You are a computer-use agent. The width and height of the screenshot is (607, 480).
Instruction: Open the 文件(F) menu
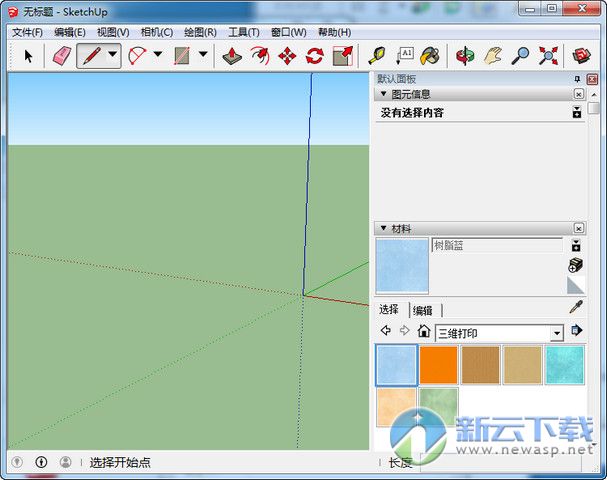point(27,32)
